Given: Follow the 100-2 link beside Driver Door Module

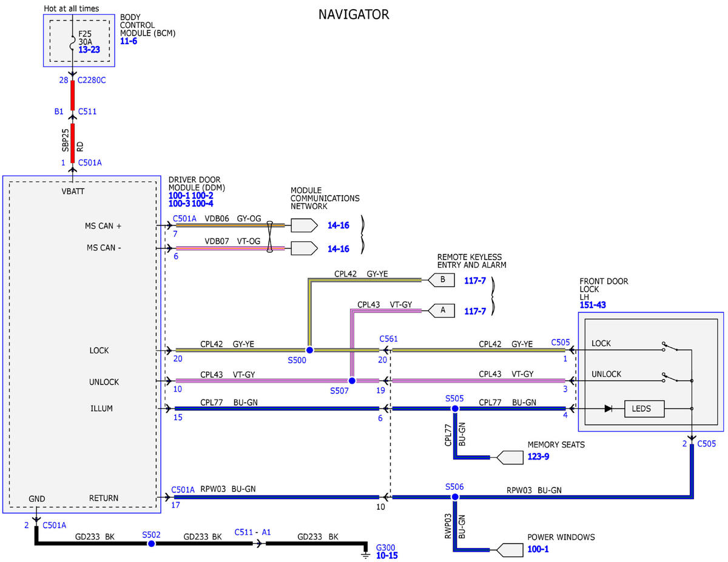Looking at the screenshot, I should pyautogui.click(x=203, y=195).
